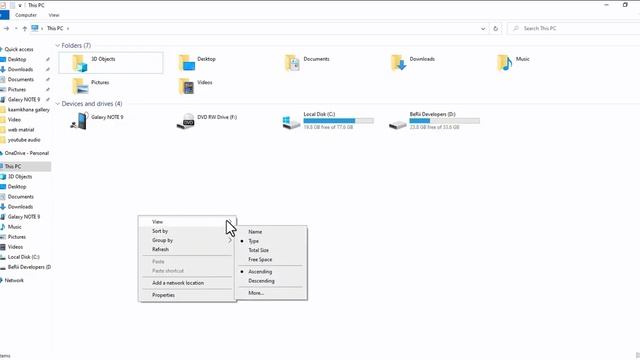Open the Videos folder in main pane
Image resolution: width=640 pixels, height=360 pixels.
[x=187, y=86]
